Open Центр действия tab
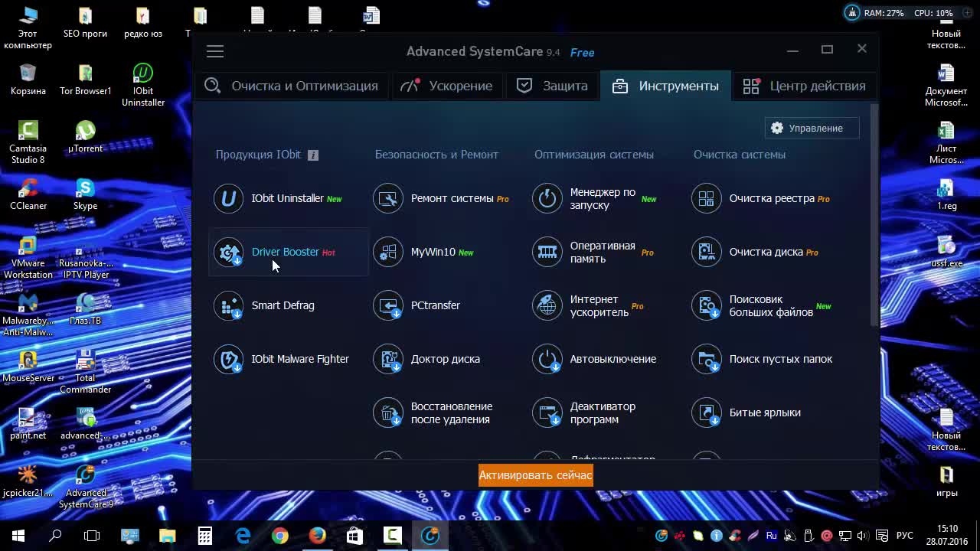Viewport: 980px width, 551px height. click(804, 86)
